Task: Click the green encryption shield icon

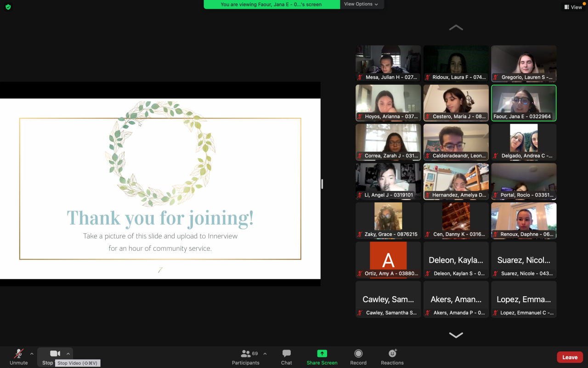Action: [x=8, y=7]
